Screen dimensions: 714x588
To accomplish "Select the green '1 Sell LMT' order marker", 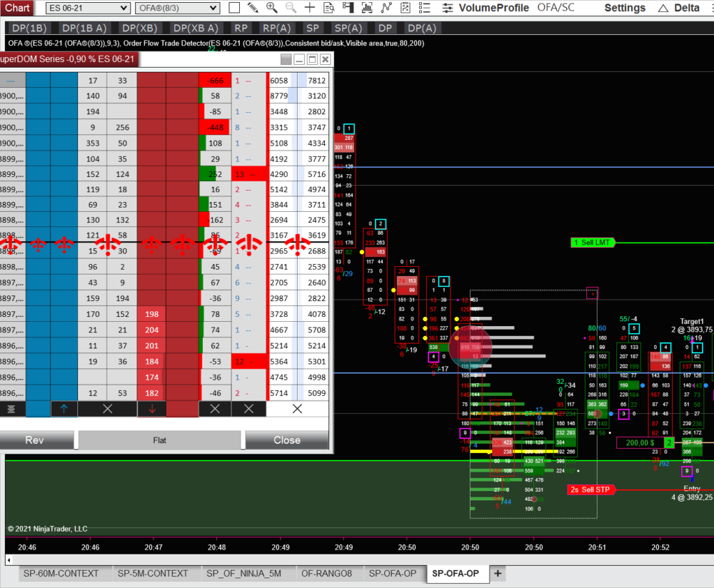I will pos(593,242).
